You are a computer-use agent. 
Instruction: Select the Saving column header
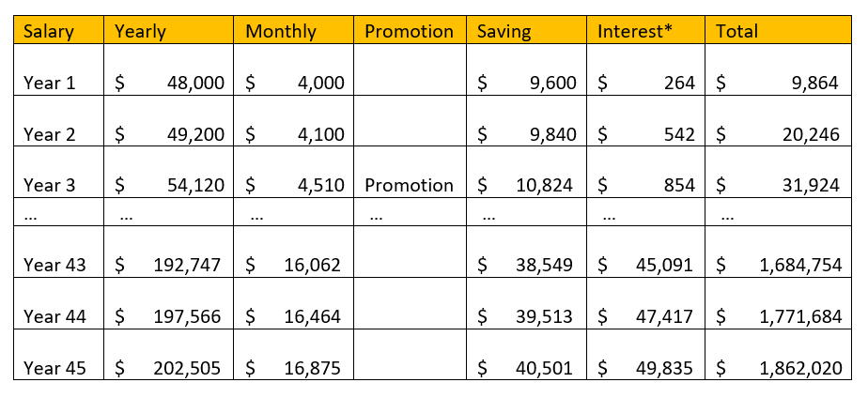(526, 30)
